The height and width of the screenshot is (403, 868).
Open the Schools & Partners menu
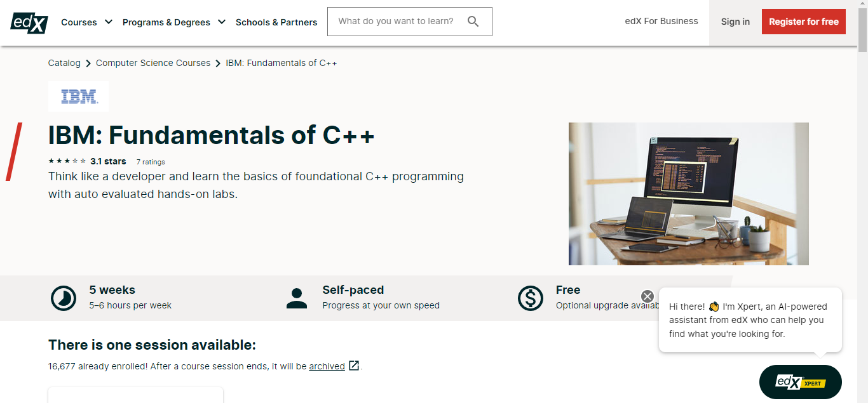276,22
